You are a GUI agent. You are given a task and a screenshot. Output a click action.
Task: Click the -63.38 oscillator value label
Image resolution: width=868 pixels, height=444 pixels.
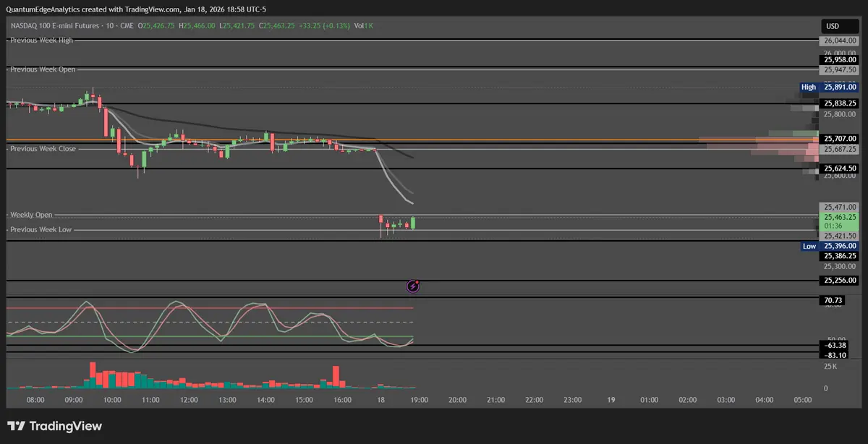coord(834,345)
